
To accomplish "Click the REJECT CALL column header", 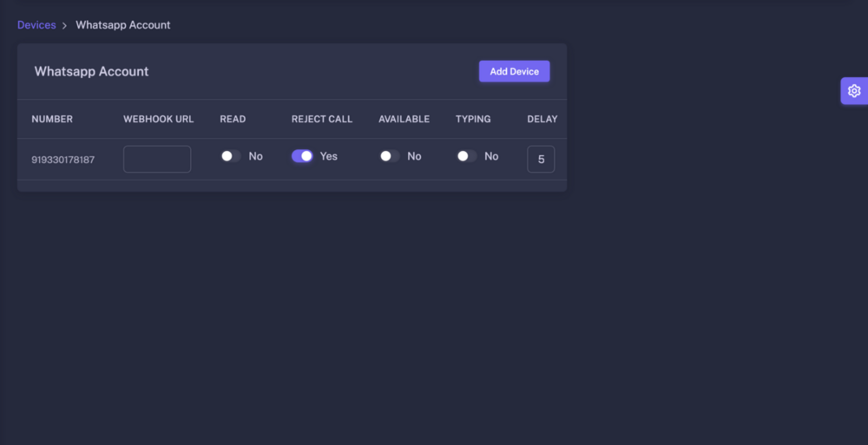I will tap(322, 119).
